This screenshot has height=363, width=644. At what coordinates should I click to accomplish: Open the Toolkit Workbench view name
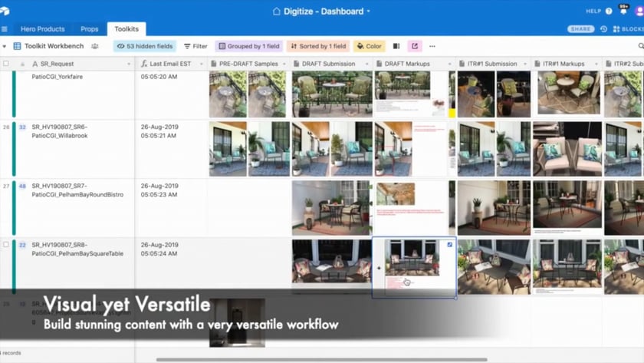click(54, 46)
